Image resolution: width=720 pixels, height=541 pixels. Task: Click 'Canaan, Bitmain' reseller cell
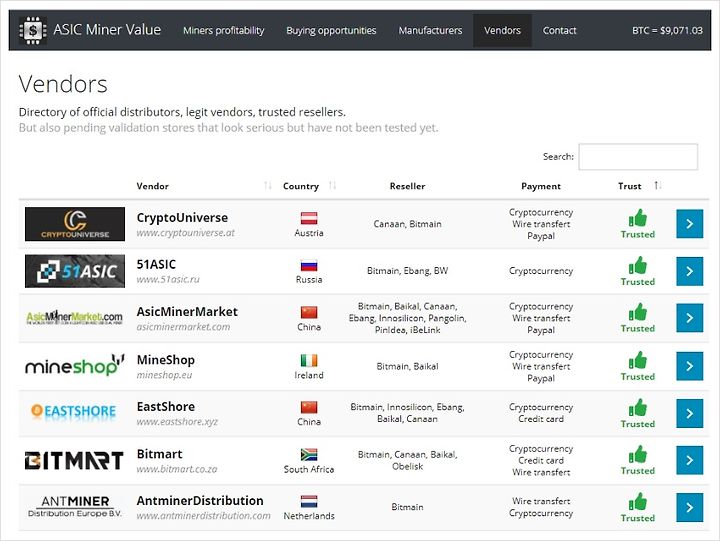(x=407, y=224)
